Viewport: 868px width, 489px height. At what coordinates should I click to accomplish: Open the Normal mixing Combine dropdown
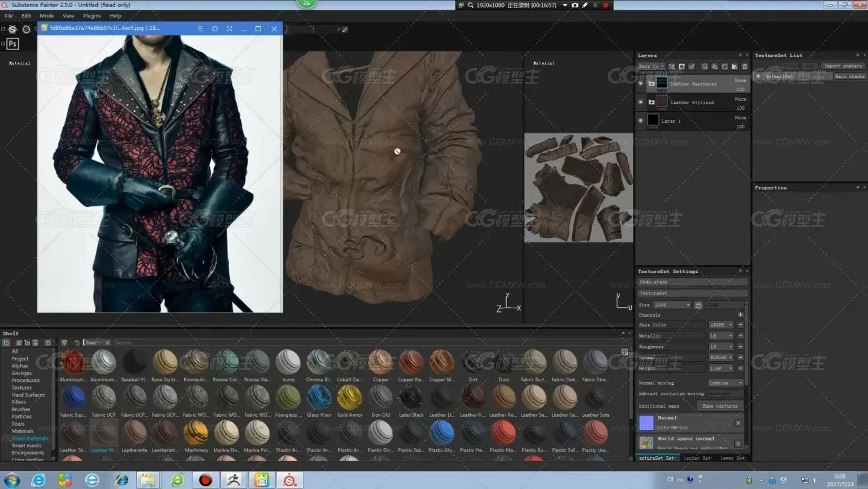(725, 383)
